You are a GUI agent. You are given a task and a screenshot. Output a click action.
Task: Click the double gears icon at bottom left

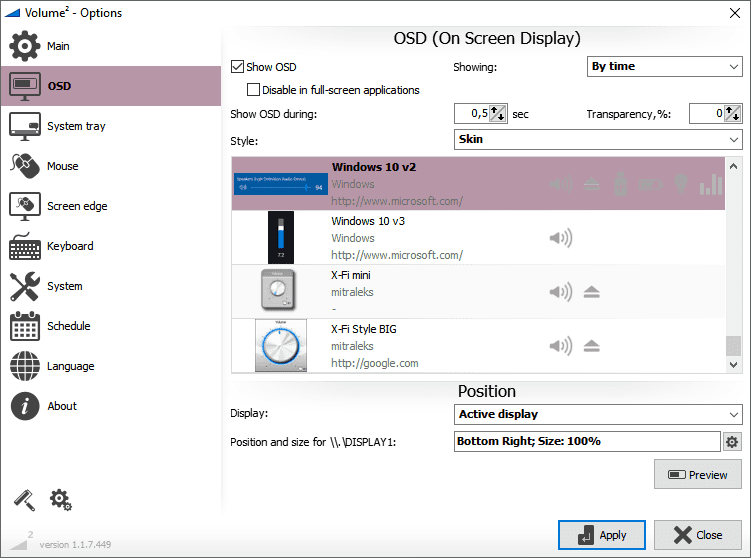[x=60, y=500]
